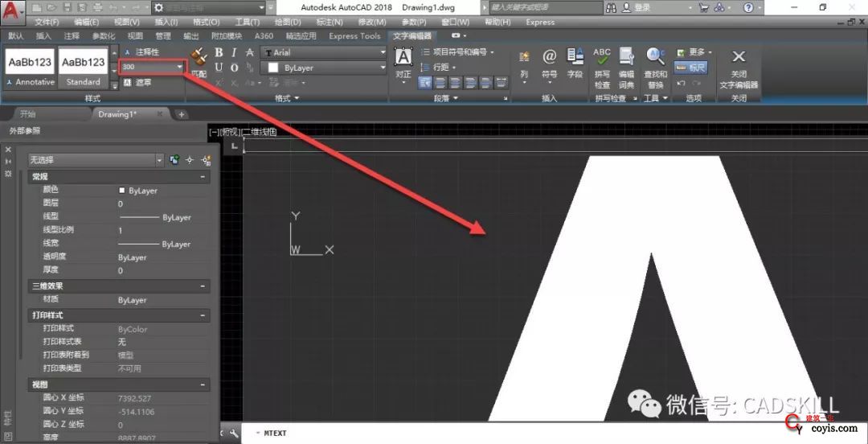The image size is (868, 444).
Task: Click the center-align paragraph icon
Action: point(457,83)
